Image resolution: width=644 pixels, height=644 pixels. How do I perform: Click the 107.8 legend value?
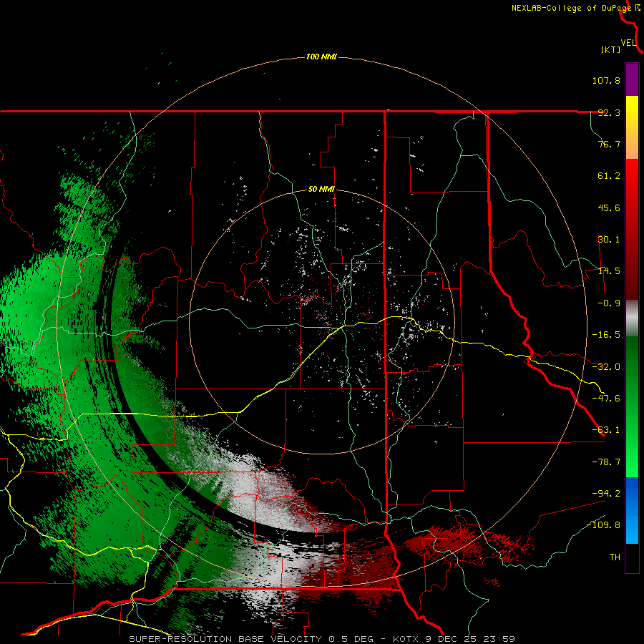tap(606, 80)
